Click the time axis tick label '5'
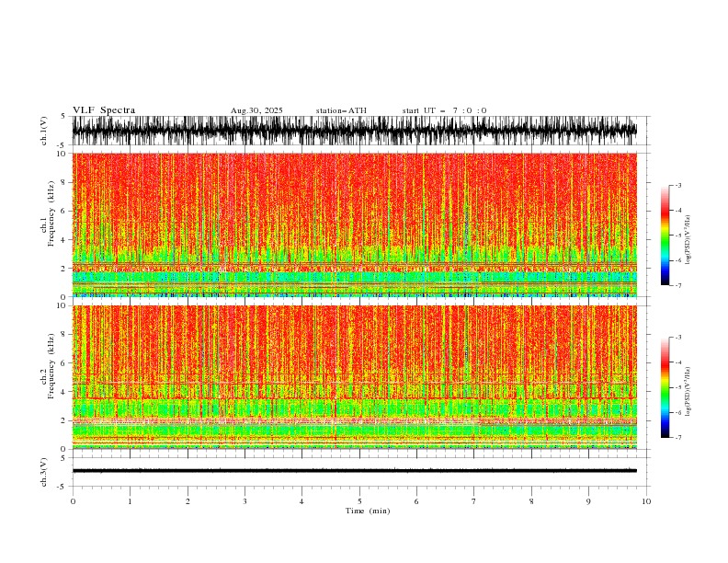The width and height of the screenshot is (728, 563). point(359,501)
